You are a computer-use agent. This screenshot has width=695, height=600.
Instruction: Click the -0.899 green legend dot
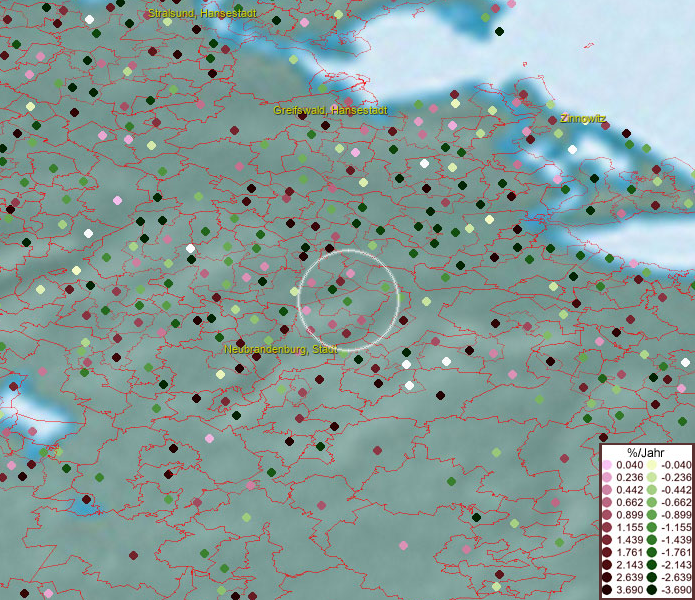point(651,514)
